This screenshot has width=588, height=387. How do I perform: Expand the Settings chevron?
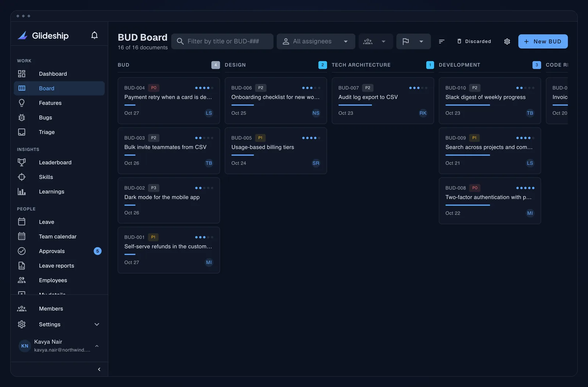[x=97, y=324]
